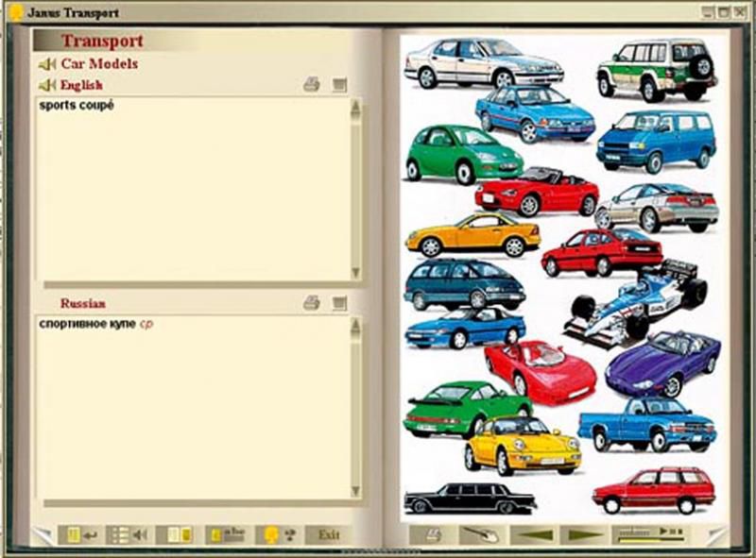Open the two-page book view icon
This screenshot has height=558, width=756.
point(178,534)
